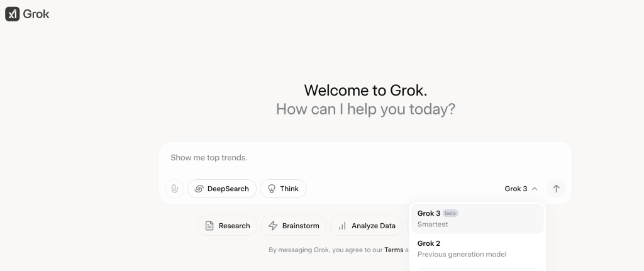Click the Think lightbulb icon
The height and width of the screenshot is (271, 644).
coord(272,189)
